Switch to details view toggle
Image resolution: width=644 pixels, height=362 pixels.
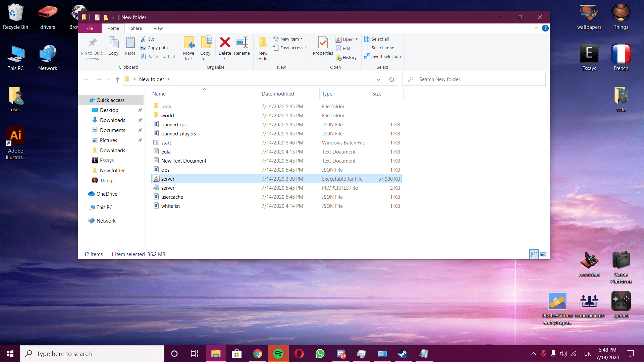pyautogui.click(x=534, y=254)
